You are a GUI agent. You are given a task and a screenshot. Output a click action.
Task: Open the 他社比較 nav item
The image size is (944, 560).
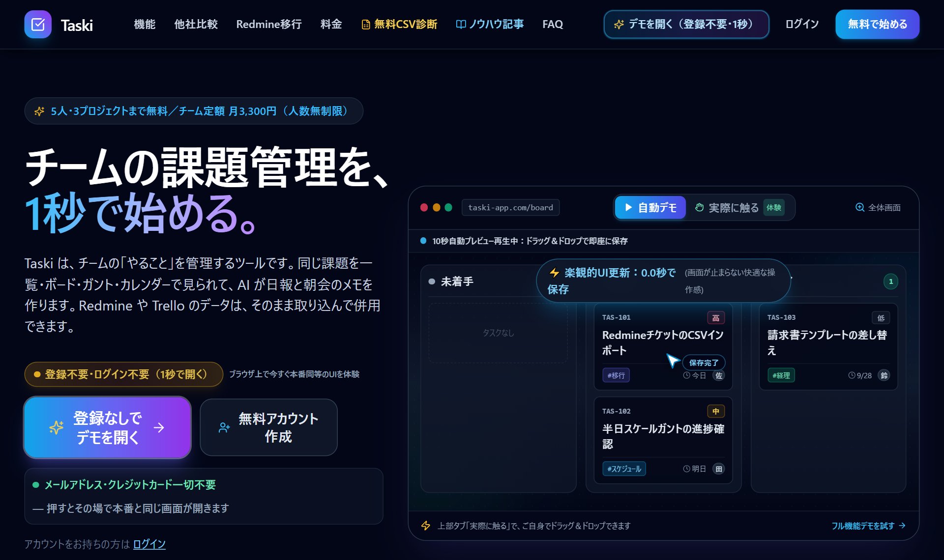coord(196,24)
